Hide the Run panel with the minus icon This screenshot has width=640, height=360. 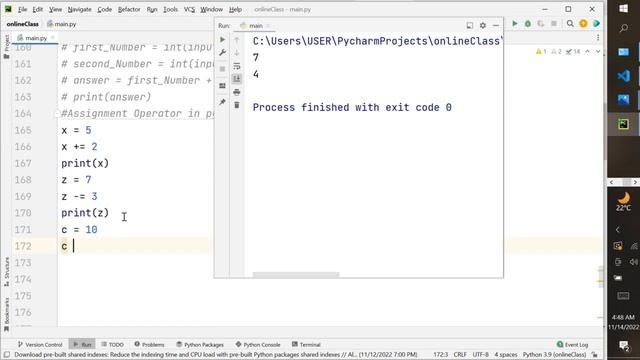point(496,25)
